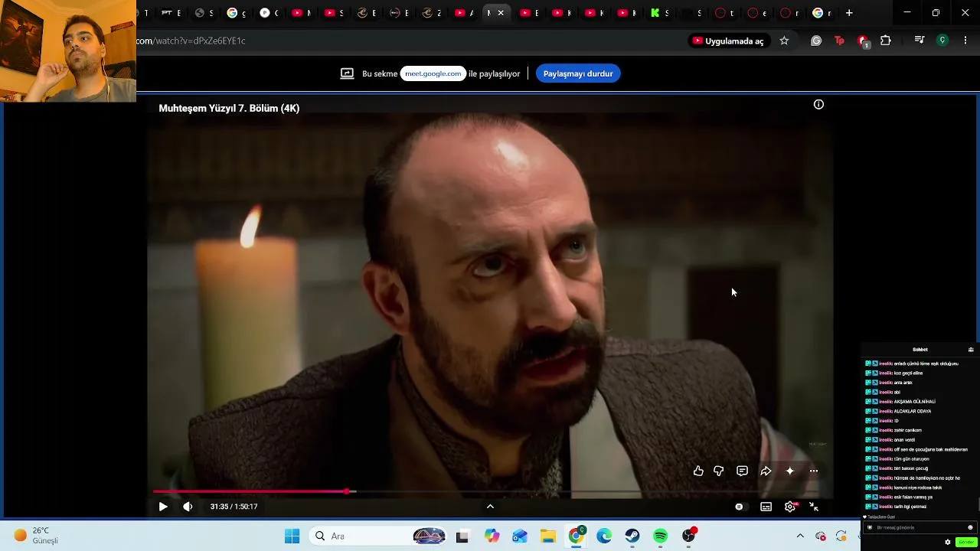Exit fullscreen with the collapse arrows icon

pos(814,507)
